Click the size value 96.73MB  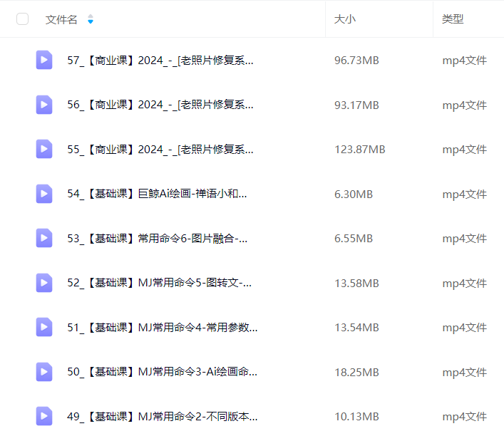pyautogui.click(x=356, y=61)
